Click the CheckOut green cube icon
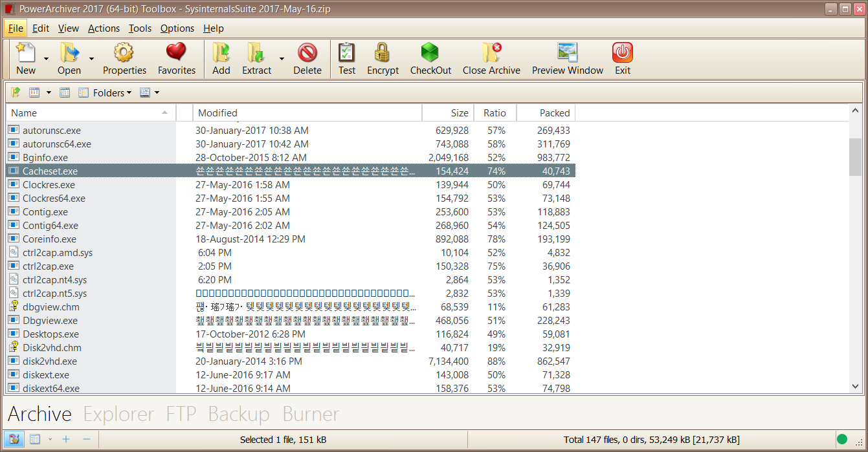 [430, 52]
